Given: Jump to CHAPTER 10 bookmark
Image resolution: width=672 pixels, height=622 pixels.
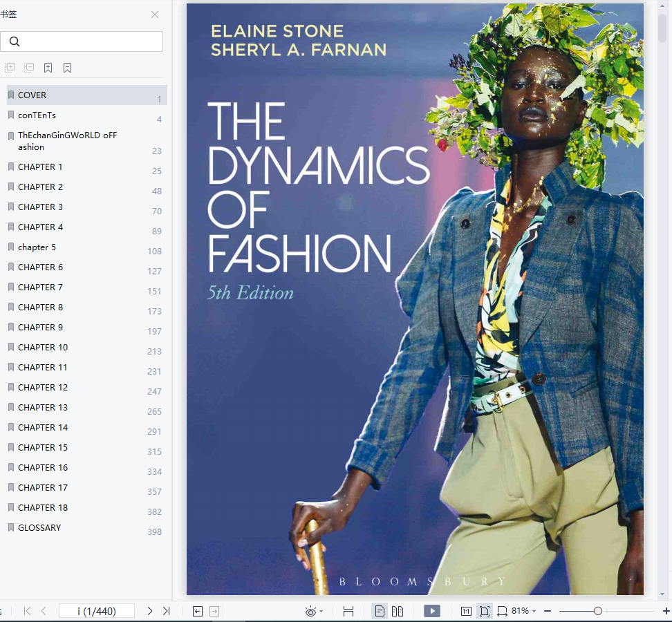Looking at the screenshot, I should point(87,348).
